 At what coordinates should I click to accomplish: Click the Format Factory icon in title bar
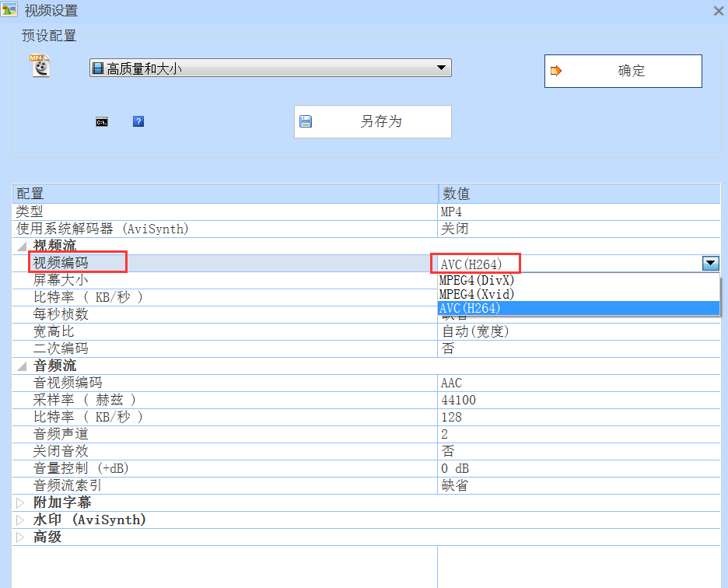[x=9, y=10]
